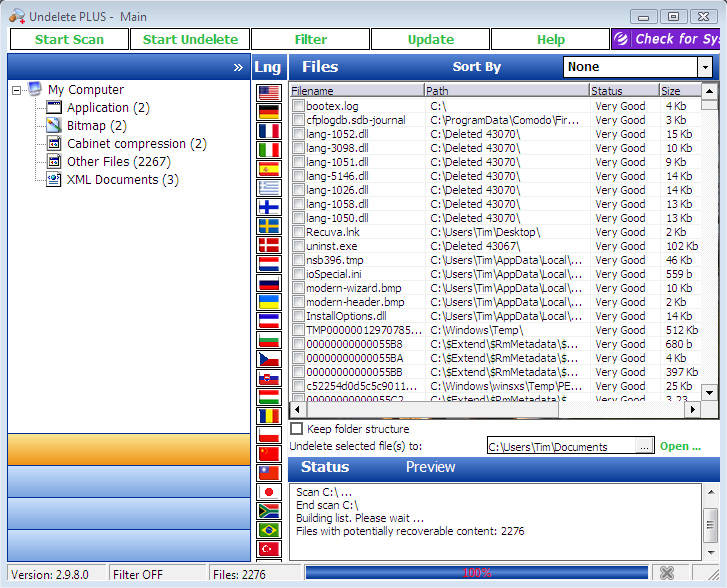Open the Sort By dropdown
This screenshot has height=588, width=727.
click(705, 67)
